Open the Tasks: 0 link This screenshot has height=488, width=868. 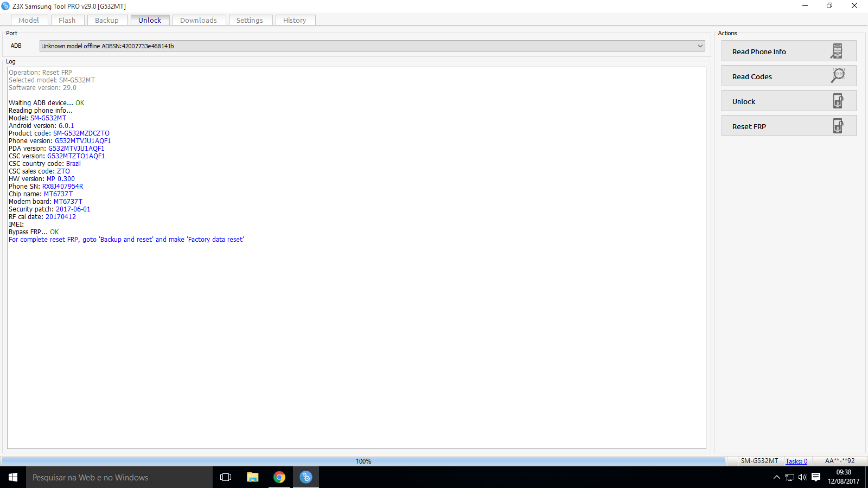(796, 461)
